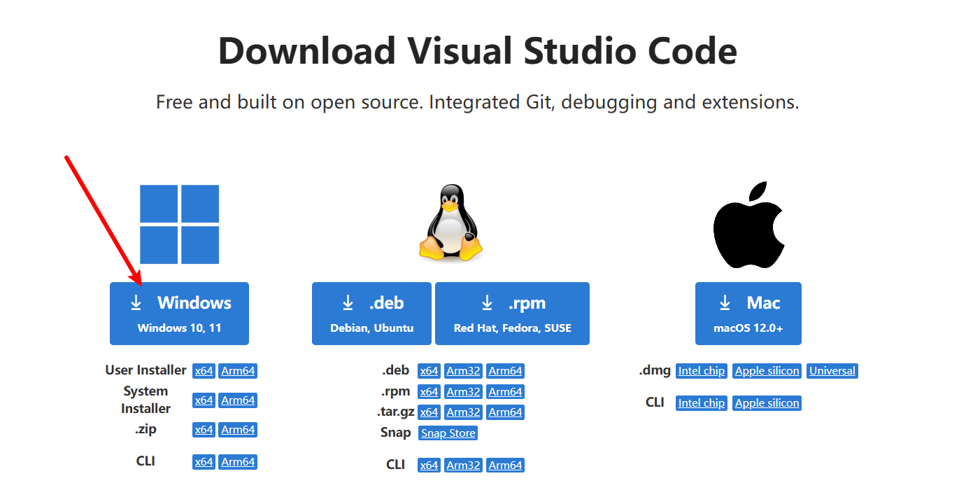Download the Linux .deb x64 link
980x497 pixels.
(x=429, y=371)
